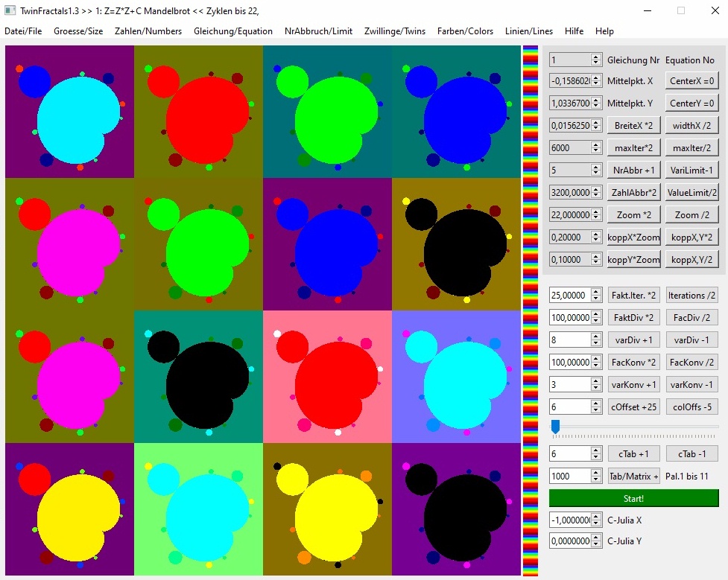Select the cyan fractal on lavender-blue background
The width and height of the screenshot is (728, 580).
point(456,377)
